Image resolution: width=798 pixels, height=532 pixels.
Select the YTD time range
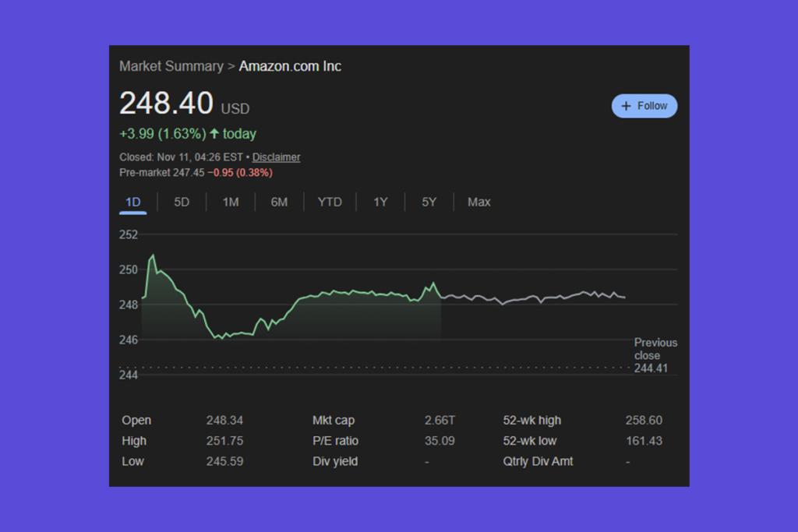click(x=330, y=202)
